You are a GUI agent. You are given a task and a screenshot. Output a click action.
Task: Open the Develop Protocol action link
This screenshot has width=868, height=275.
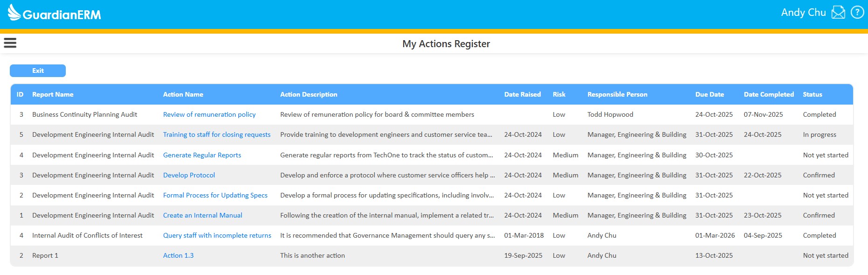(x=189, y=175)
